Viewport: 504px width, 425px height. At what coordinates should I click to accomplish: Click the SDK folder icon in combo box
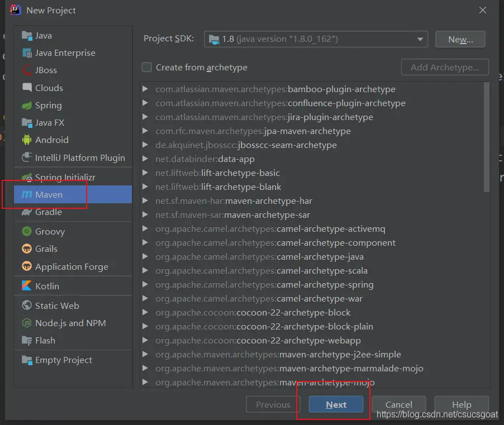tap(214, 39)
